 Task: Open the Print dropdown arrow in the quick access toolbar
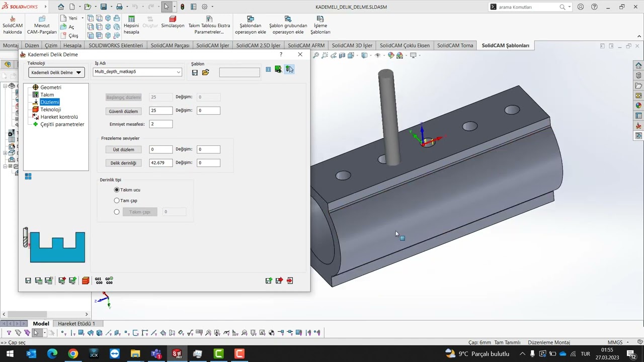click(126, 7)
